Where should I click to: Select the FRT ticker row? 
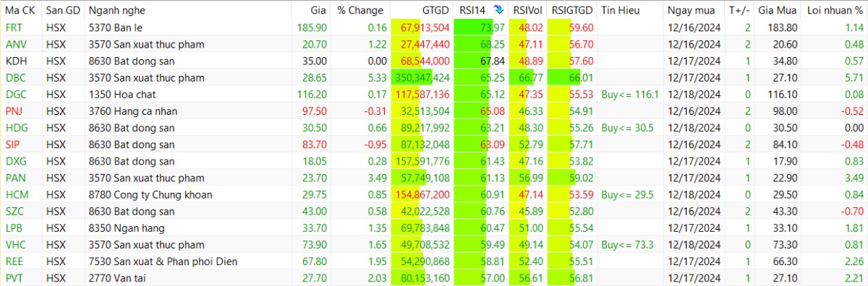[x=434, y=27]
